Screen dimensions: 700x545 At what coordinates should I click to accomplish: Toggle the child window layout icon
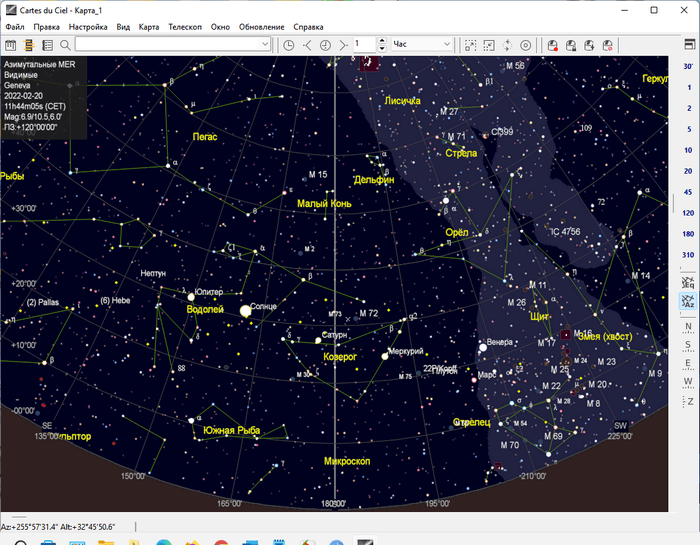tap(690, 45)
